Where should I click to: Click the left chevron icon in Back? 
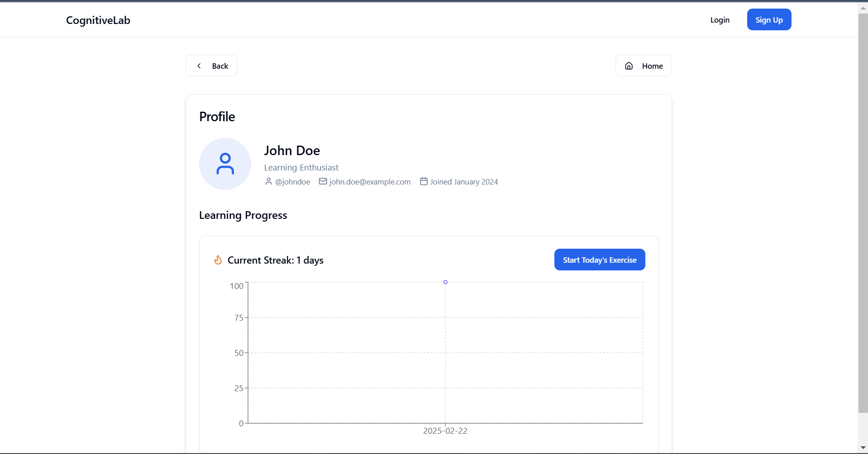[199, 66]
